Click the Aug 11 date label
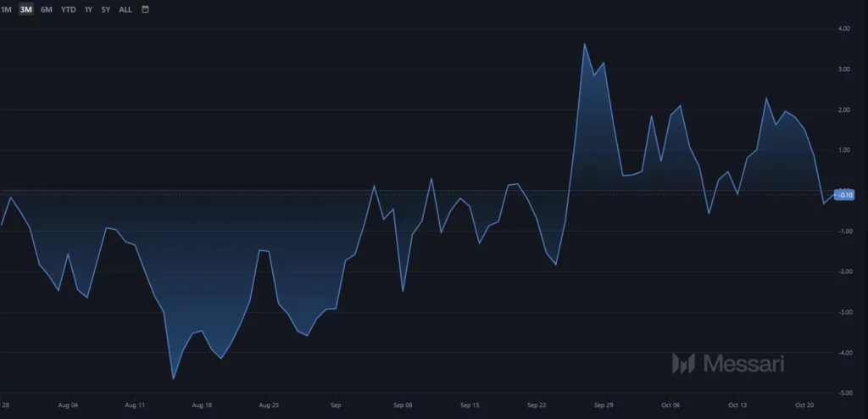 coord(135,405)
